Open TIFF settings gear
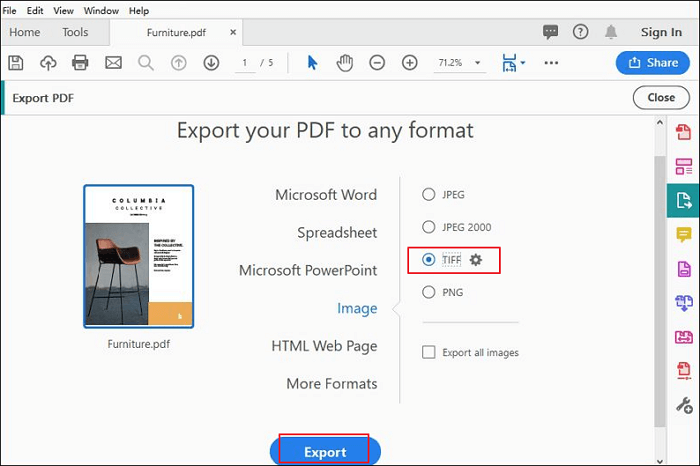This screenshot has width=700, height=466. click(x=476, y=260)
